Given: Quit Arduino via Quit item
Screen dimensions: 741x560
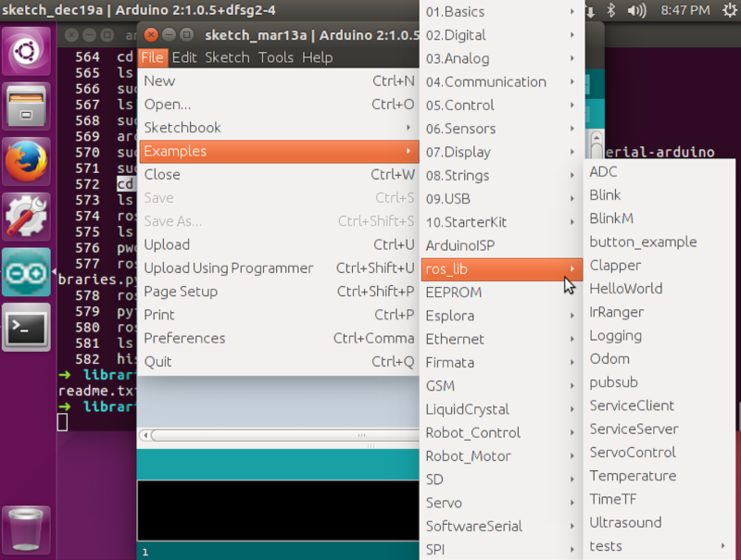Looking at the screenshot, I should (279, 362).
